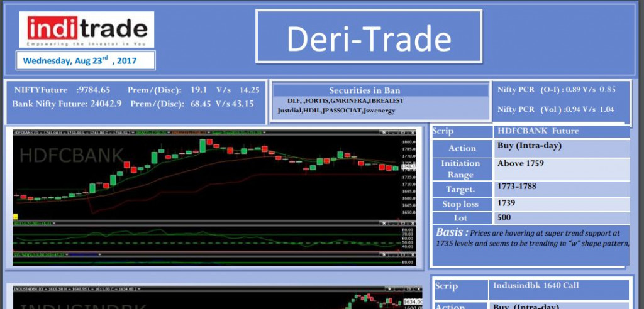Click the inditrade logo
The height and width of the screenshot is (309, 644).
(x=87, y=30)
